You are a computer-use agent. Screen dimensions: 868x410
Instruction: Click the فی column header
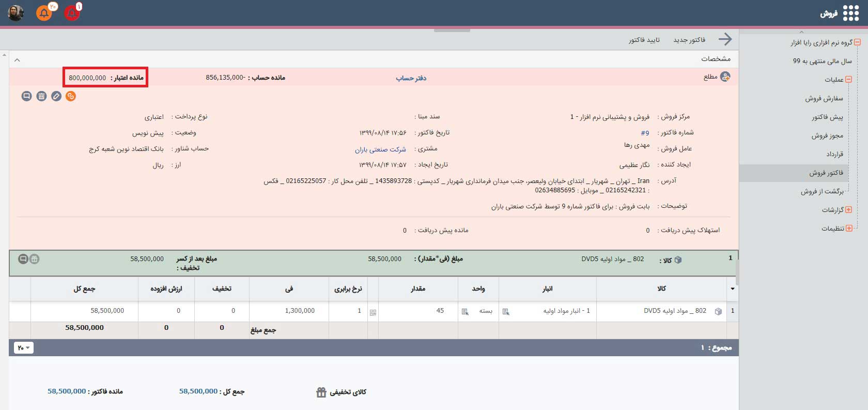pos(289,289)
